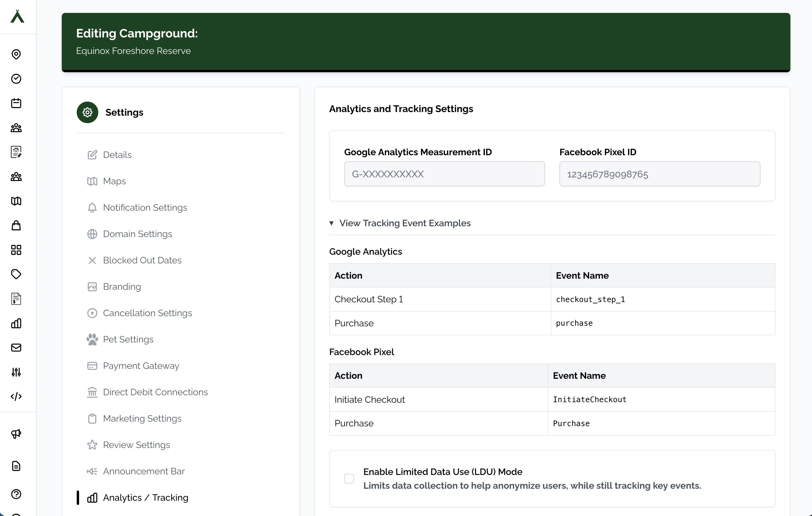Open the Details settings page

pos(117,155)
